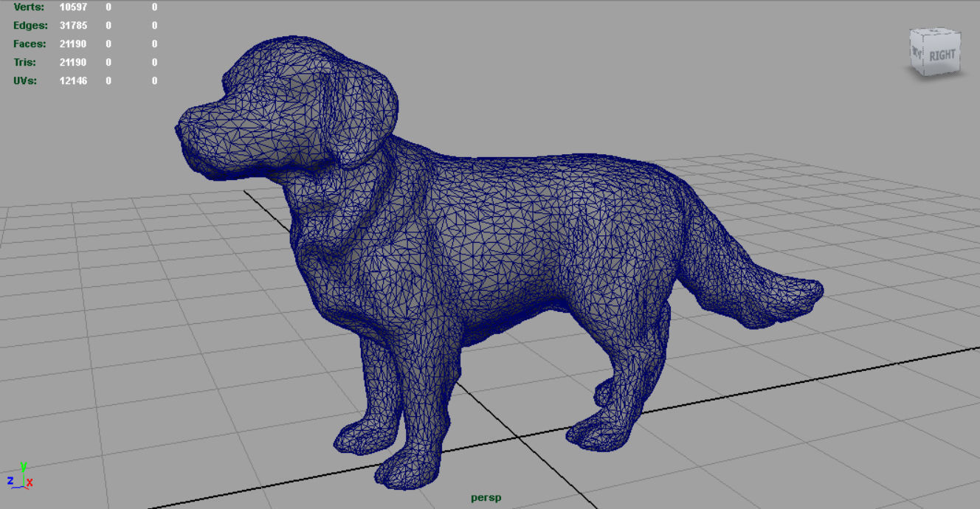This screenshot has width=980, height=509.
Task: Click the Verts label in HUD
Action: [28, 7]
